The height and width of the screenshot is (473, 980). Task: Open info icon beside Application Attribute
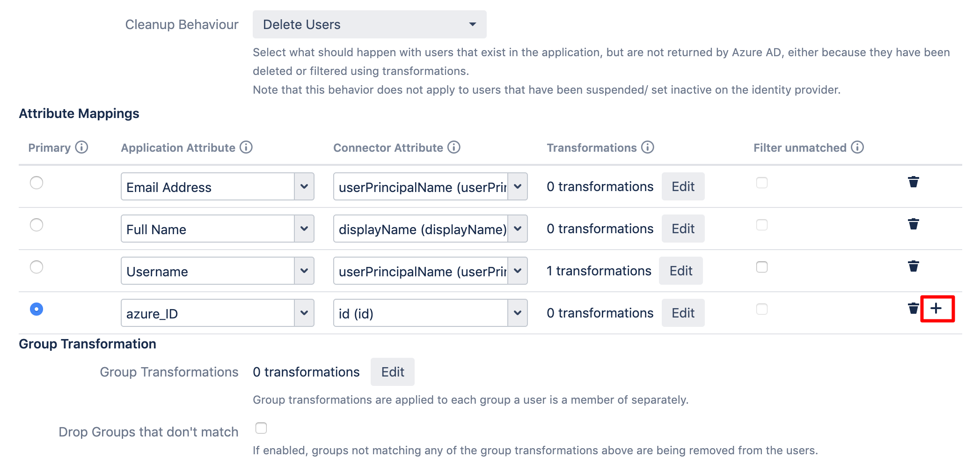(246, 148)
